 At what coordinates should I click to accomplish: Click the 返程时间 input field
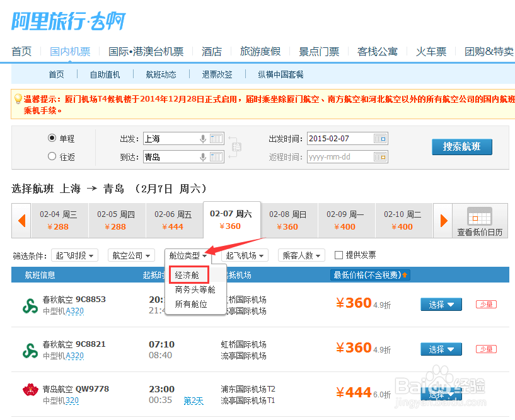[344, 156]
